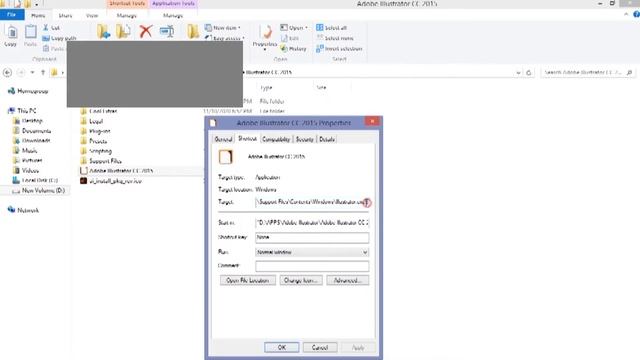Select the Presets folder
The image size is (640, 360).
pos(94,141)
